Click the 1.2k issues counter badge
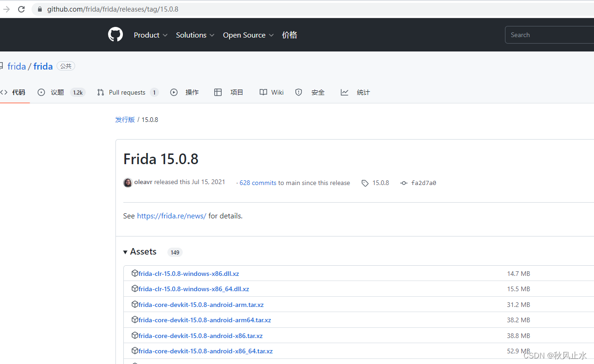This screenshot has height=364, width=594. pyautogui.click(x=77, y=93)
